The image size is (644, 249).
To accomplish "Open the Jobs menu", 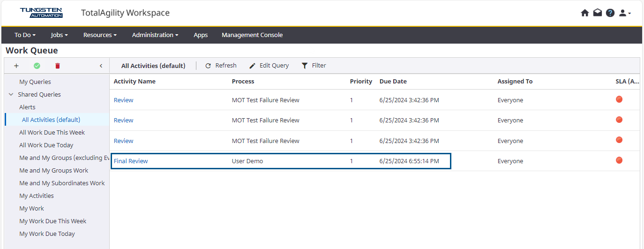I will coord(60,35).
